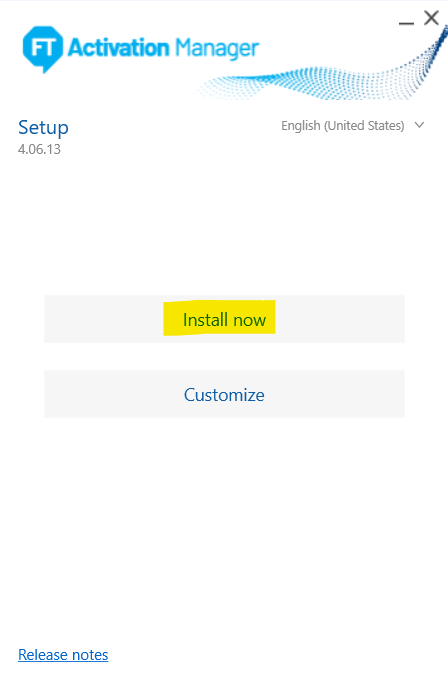This screenshot has height=686, width=448.
Task: Open the Release notes link
Action: tap(63, 654)
